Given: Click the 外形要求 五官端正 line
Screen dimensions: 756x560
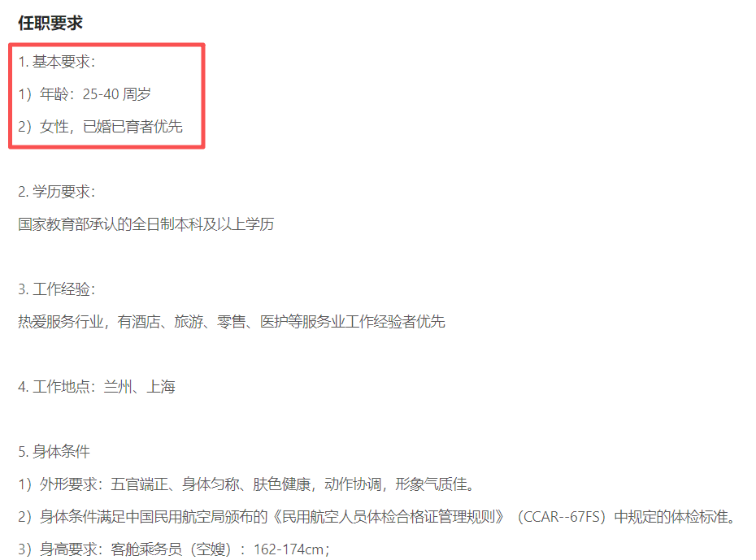Looking at the screenshot, I should [x=247, y=484].
